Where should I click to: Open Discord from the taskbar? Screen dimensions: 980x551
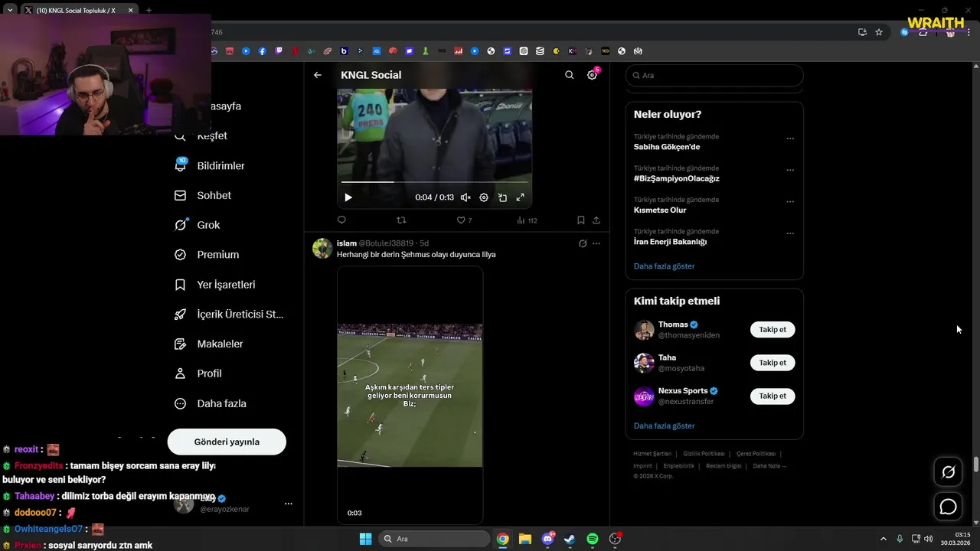[x=548, y=539]
